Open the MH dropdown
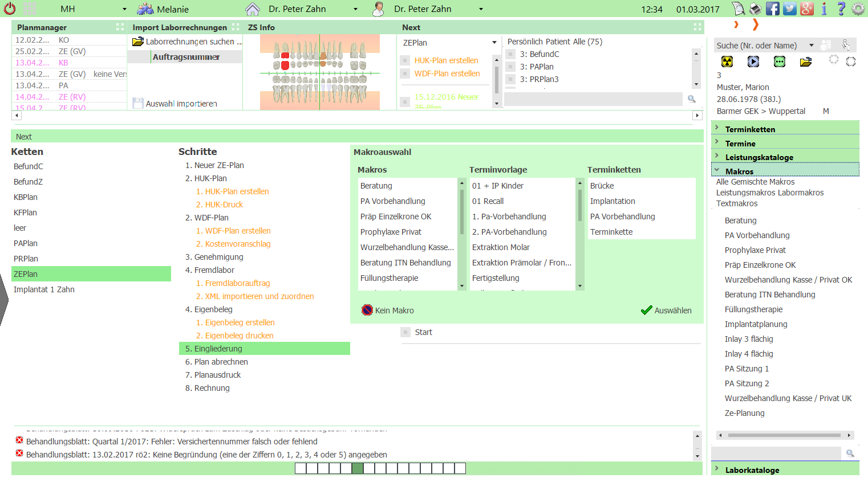 pyautogui.click(x=124, y=9)
